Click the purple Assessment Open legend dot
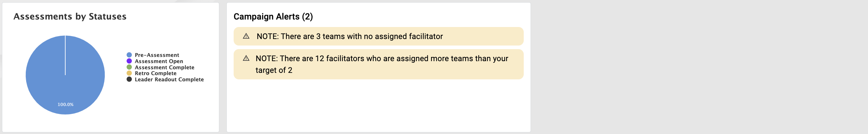This screenshot has height=134, width=868. (129, 61)
